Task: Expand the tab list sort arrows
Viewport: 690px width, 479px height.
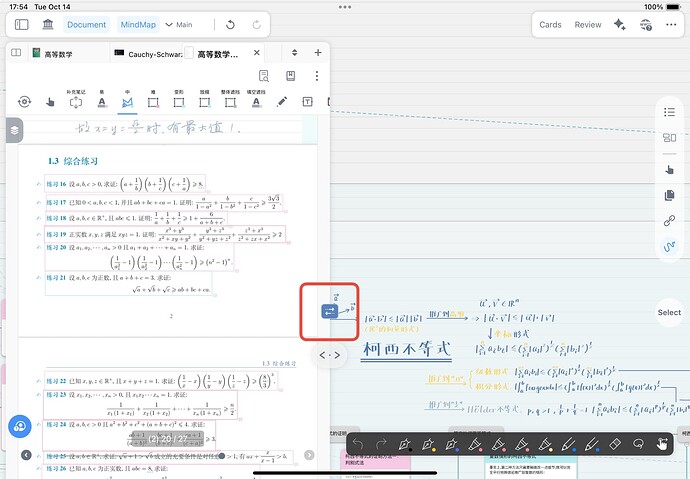Action: [296, 53]
